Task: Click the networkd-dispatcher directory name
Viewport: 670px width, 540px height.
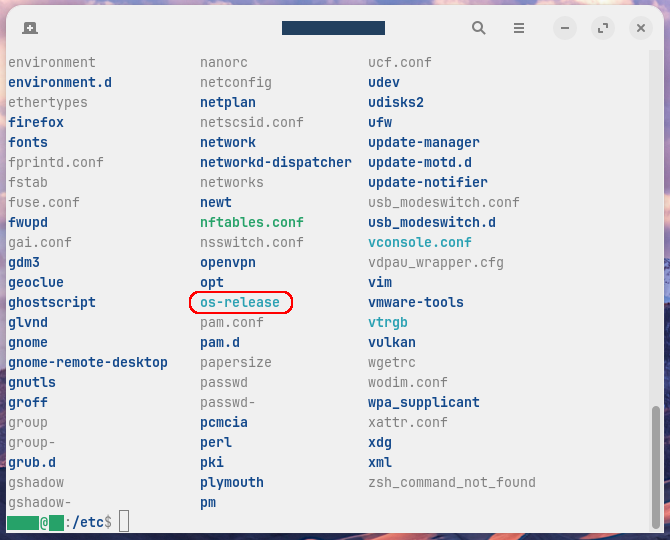Action: point(275,162)
